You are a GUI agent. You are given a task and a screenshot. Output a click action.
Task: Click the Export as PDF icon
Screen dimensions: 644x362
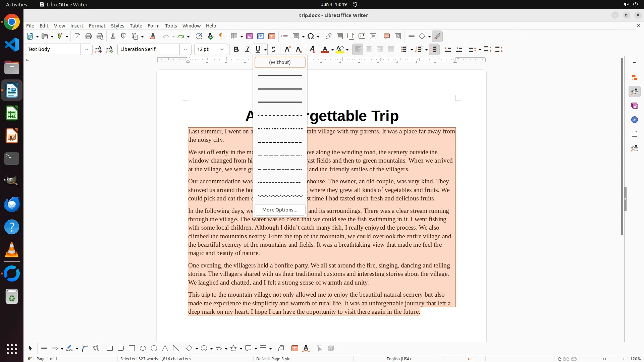point(77,36)
